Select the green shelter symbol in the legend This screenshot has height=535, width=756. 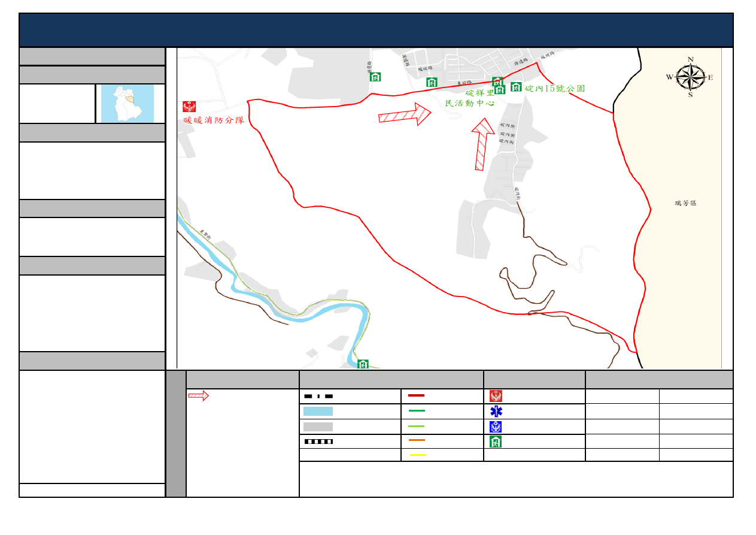coord(496,442)
